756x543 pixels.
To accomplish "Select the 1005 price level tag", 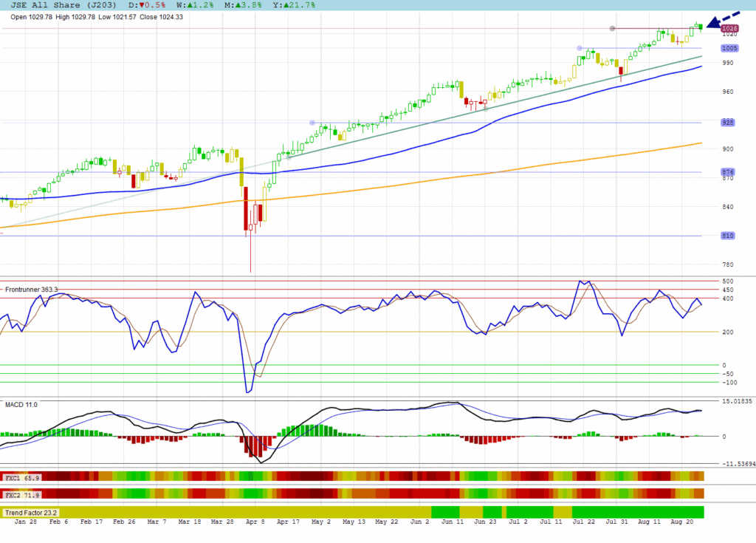I will pyautogui.click(x=729, y=48).
